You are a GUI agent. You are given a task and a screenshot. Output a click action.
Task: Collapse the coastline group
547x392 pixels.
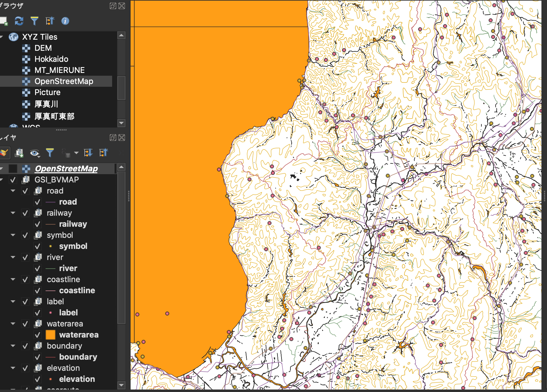(13, 279)
